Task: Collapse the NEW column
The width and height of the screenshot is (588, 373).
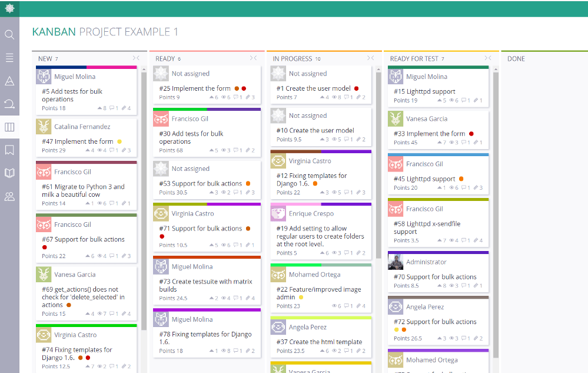Action: (x=136, y=58)
